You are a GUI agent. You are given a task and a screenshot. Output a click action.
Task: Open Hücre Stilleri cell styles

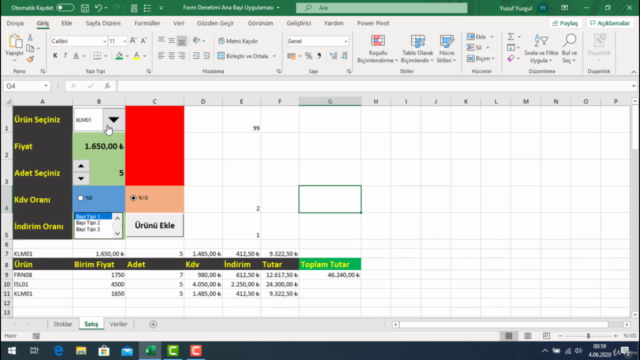point(446,49)
